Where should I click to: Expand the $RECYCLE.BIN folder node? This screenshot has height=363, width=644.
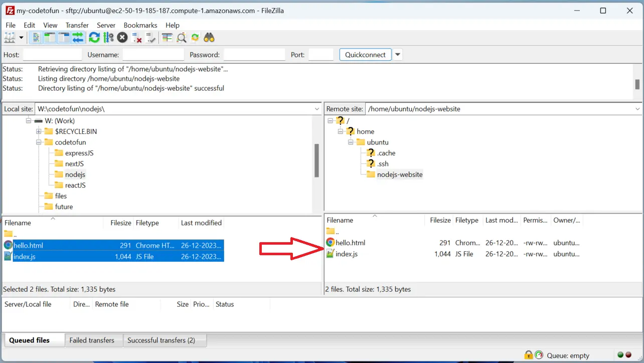click(x=39, y=131)
